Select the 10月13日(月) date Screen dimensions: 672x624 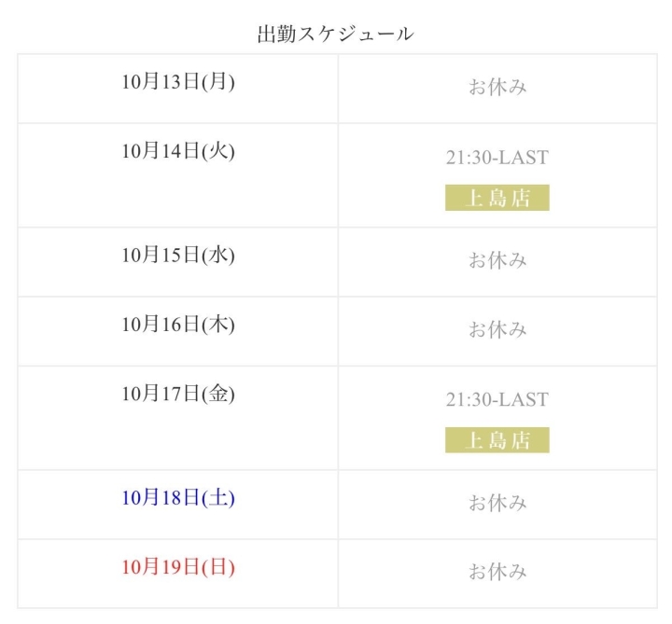[x=177, y=82]
